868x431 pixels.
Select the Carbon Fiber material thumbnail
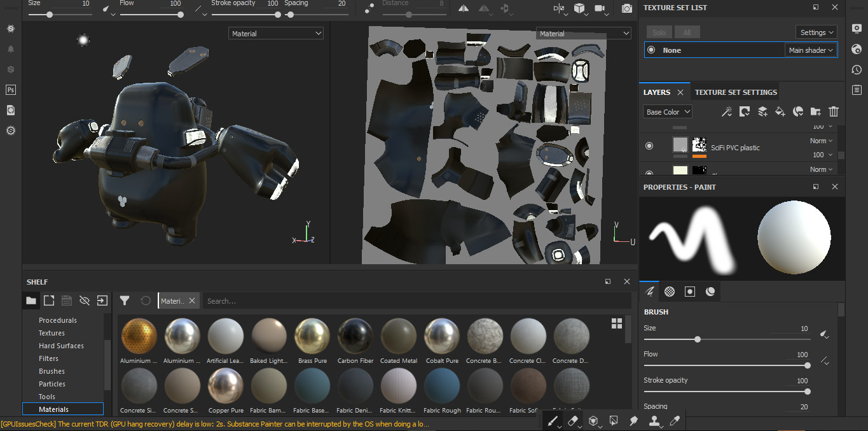point(355,336)
